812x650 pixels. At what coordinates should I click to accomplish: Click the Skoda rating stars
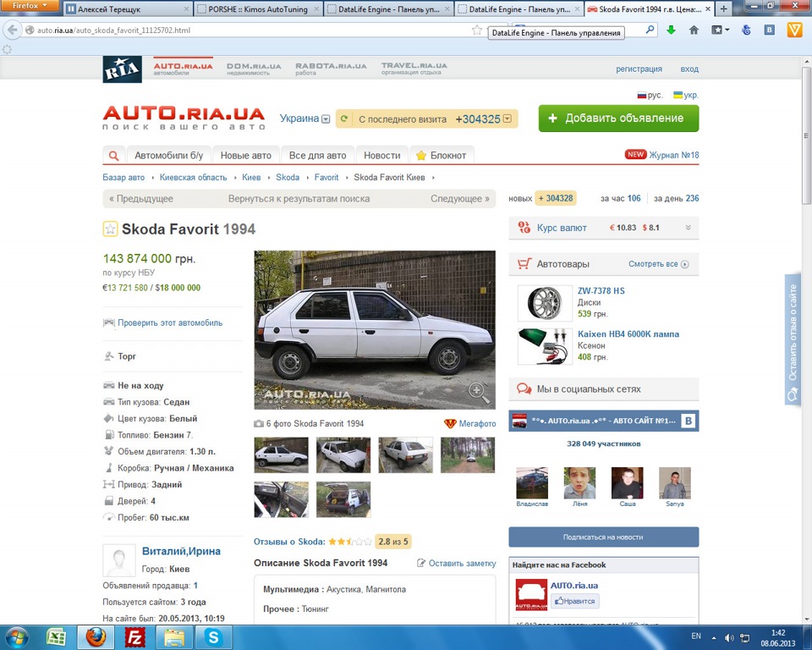(x=350, y=542)
